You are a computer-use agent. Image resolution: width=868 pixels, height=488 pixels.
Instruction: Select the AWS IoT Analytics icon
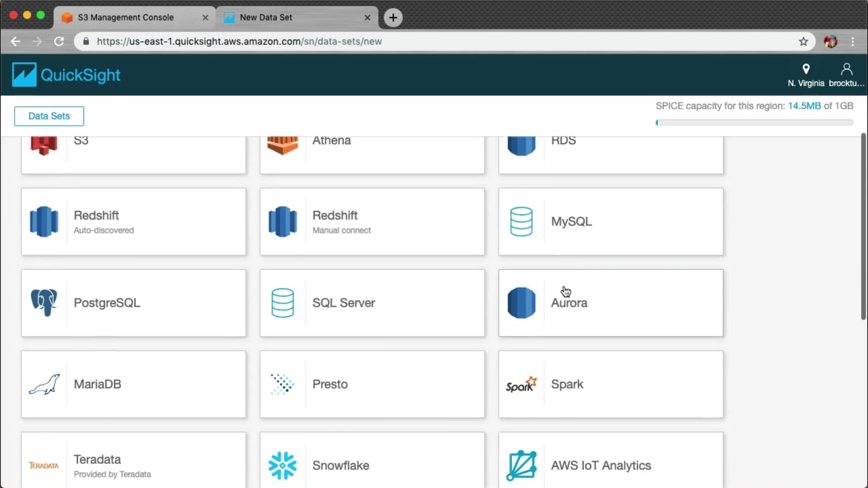pyautogui.click(x=521, y=465)
